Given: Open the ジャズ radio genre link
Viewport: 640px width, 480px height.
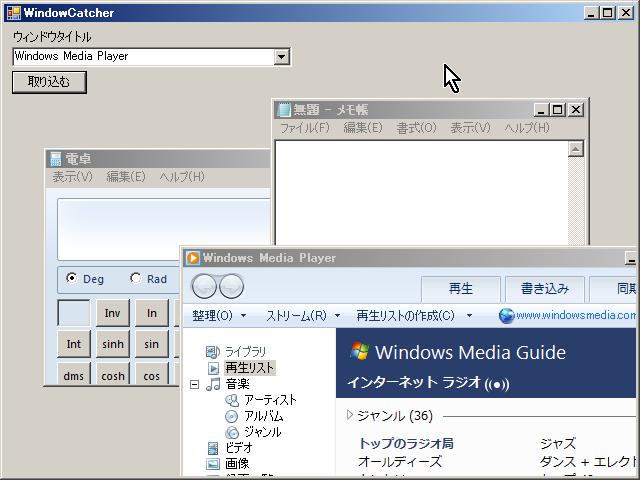Looking at the screenshot, I should [558, 444].
